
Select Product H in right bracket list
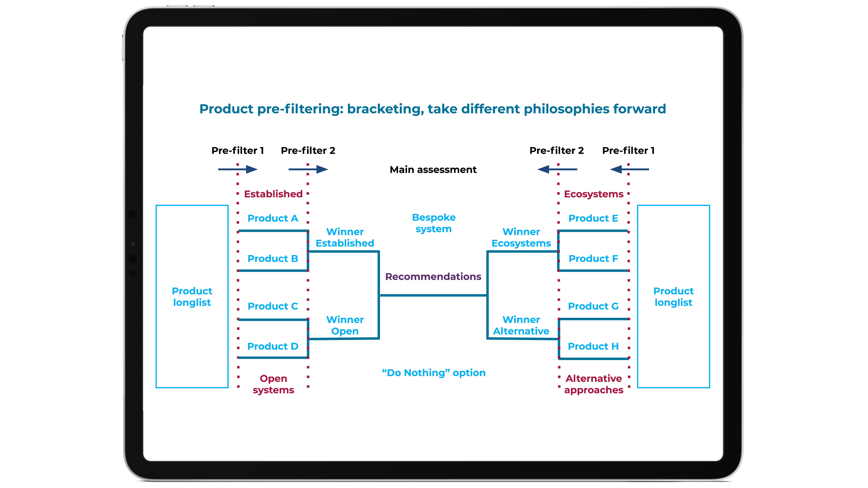593,346
